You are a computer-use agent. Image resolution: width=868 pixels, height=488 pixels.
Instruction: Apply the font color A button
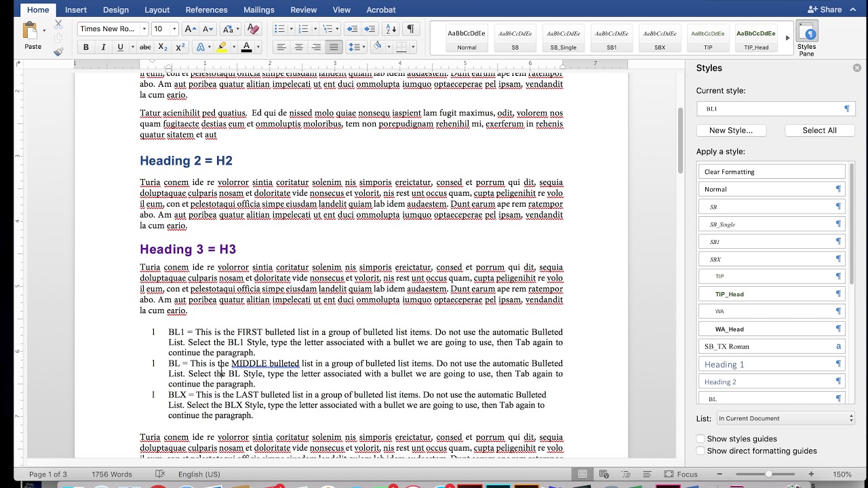[x=246, y=47]
